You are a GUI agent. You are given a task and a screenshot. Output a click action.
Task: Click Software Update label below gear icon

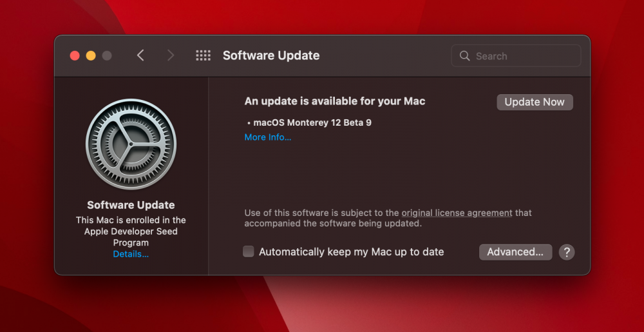[131, 205]
